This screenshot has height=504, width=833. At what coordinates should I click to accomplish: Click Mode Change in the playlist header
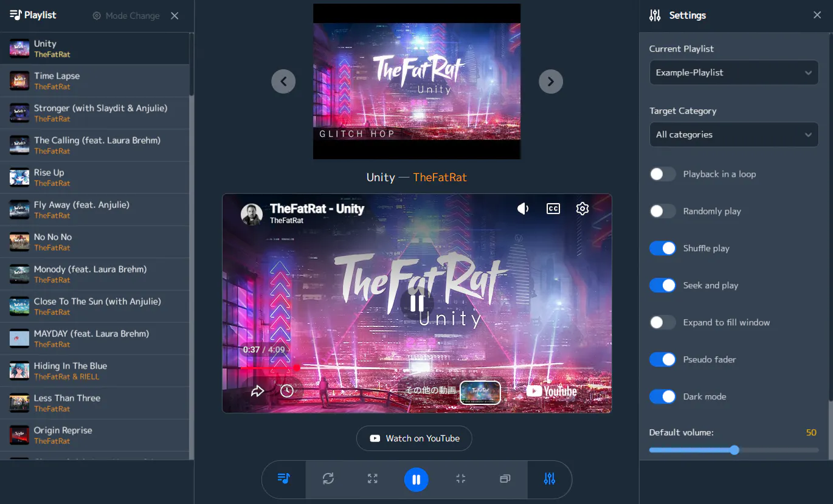[x=126, y=16]
